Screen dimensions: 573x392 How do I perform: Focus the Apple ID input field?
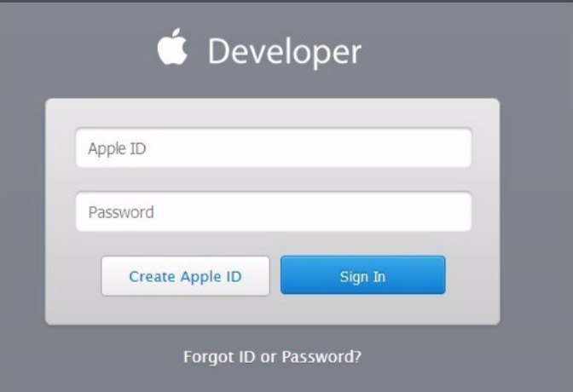274,147
